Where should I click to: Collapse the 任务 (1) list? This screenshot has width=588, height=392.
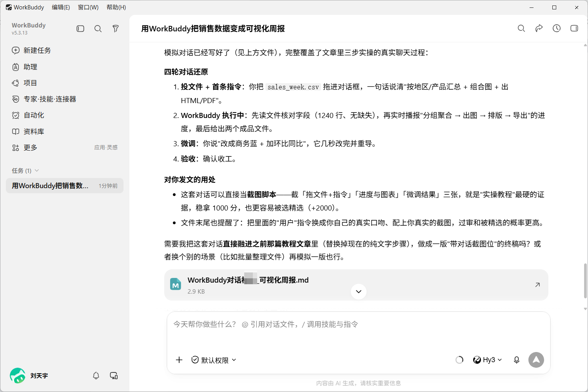25,171
